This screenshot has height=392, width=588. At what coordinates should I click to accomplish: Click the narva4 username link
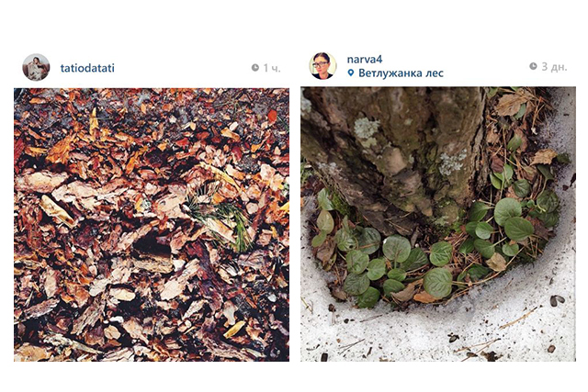(x=365, y=59)
